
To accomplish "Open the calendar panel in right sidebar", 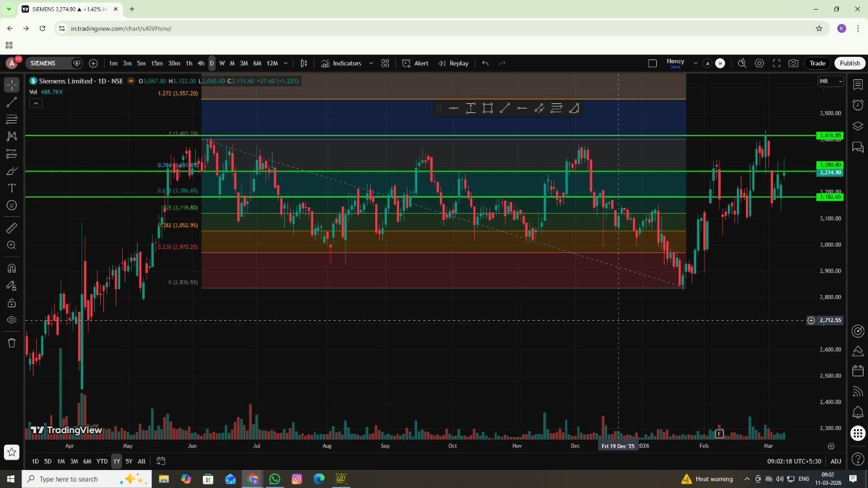I will coord(858,371).
